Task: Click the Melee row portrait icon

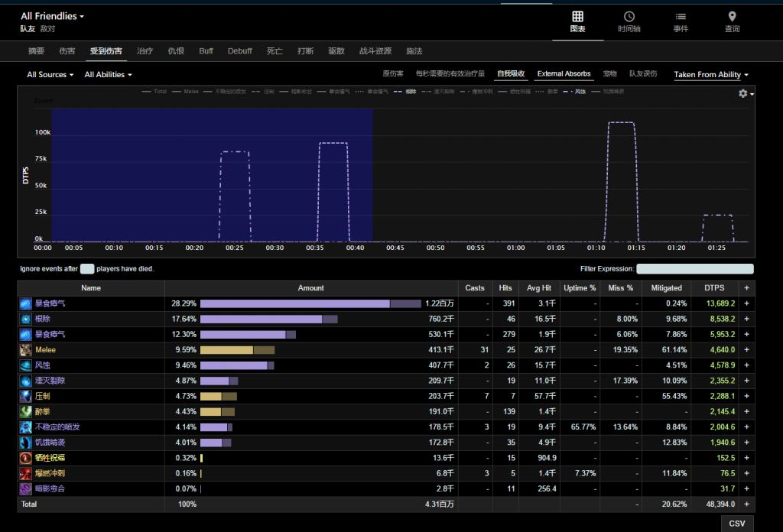Action: pos(25,350)
